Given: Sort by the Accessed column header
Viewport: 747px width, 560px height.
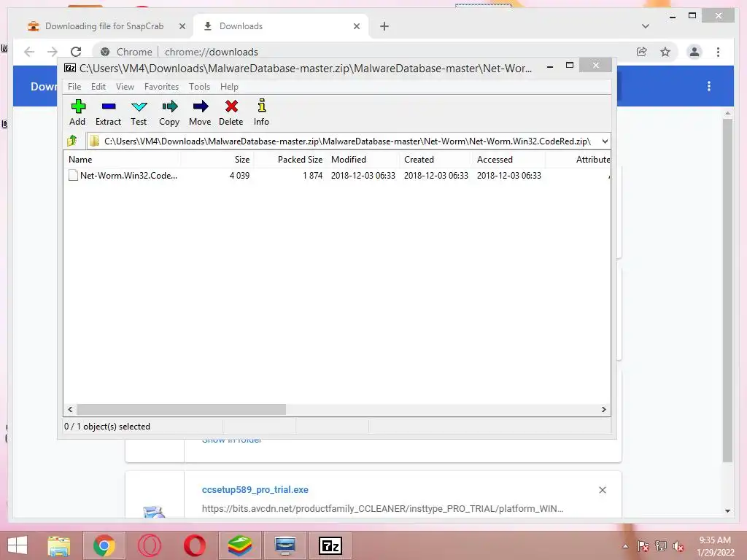Looking at the screenshot, I should (x=508, y=160).
